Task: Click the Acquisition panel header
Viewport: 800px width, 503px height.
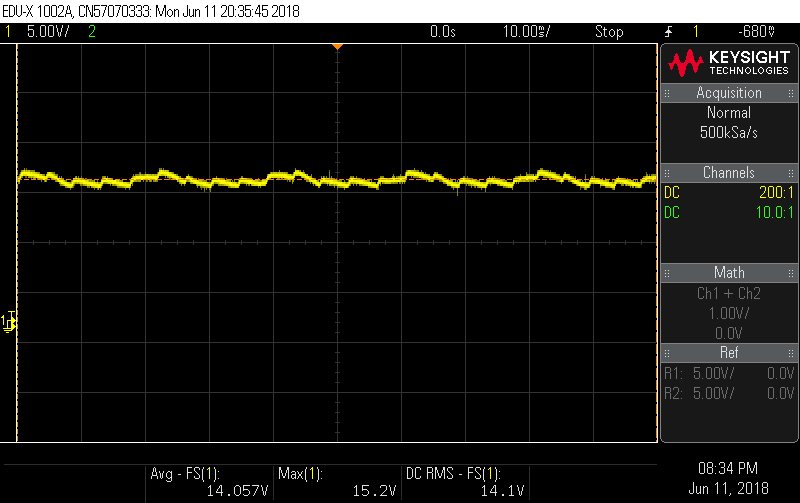Action: (729, 93)
